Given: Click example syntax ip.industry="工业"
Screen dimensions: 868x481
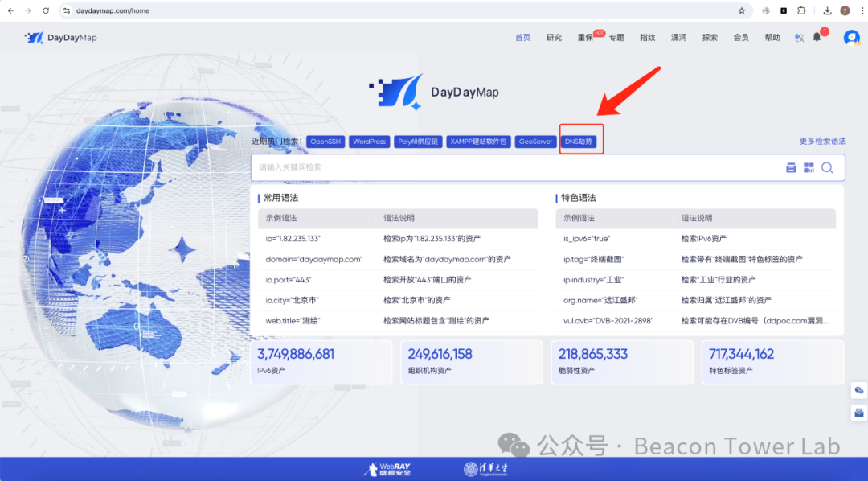Looking at the screenshot, I should point(593,280).
